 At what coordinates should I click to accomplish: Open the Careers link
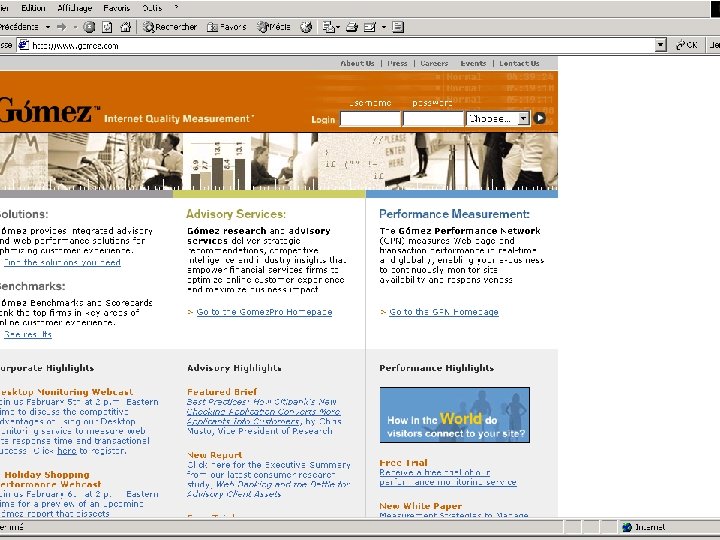coord(434,63)
